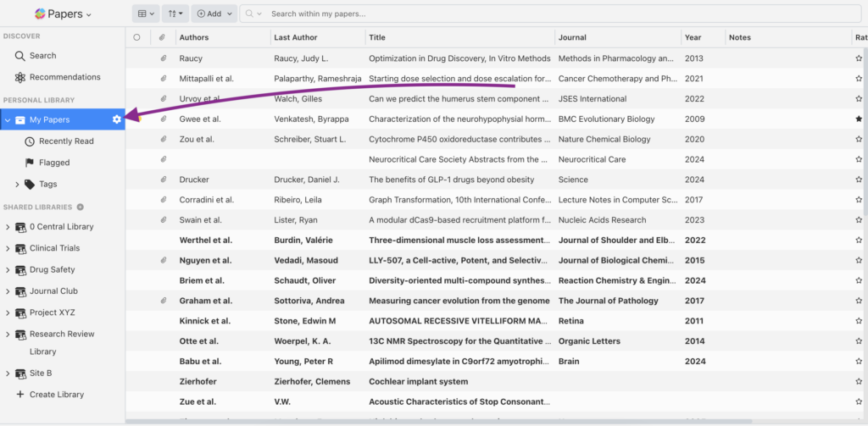Click the paperclip attachment icon for Raucy
The width and height of the screenshot is (868, 426).
point(163,58)
